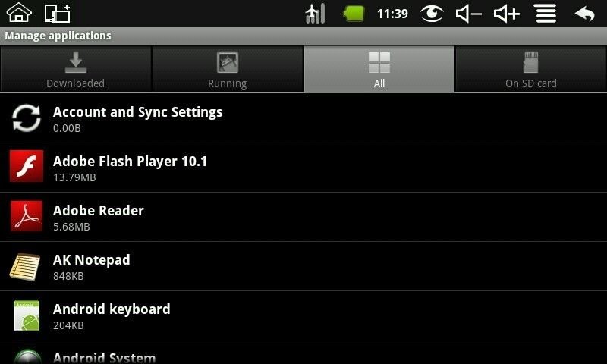Open the Android keyboard entry

303,315
